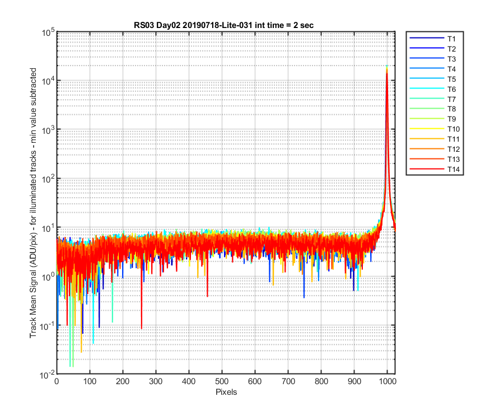
Task: Click the 'Pixels' x-axis label
Action: coord(226,392)
